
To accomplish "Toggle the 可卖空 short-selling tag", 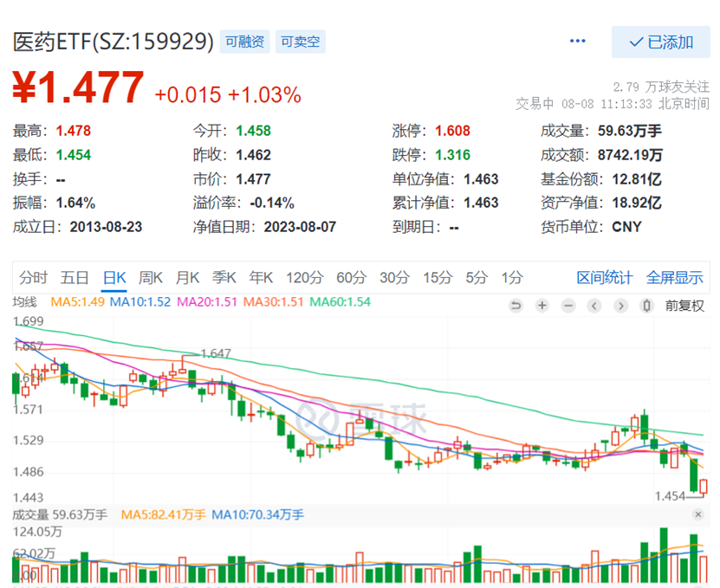I will 300,42.
